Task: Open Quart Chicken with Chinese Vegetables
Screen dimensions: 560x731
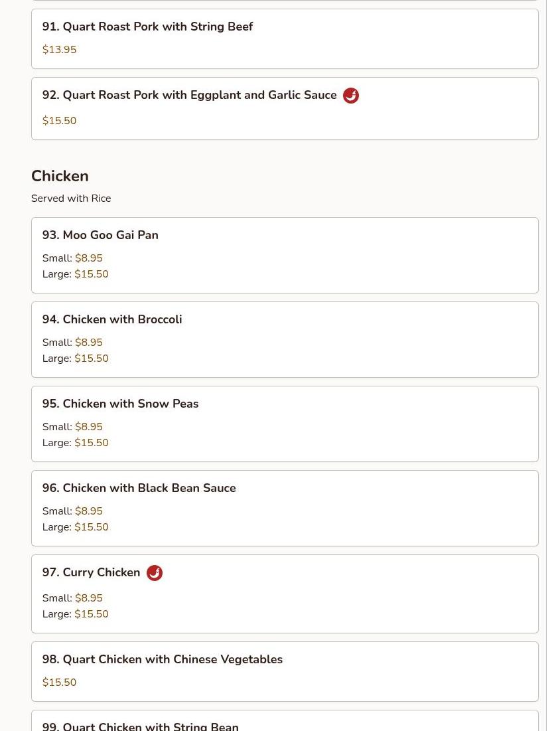Action: (162, 659)
